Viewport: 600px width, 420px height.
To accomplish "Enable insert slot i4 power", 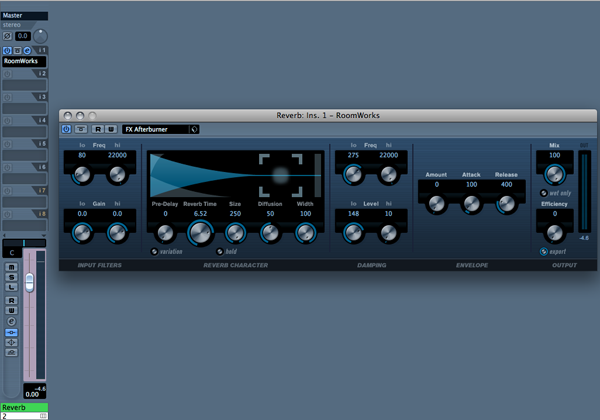I will pyautogui.click(x=7, y=120).
